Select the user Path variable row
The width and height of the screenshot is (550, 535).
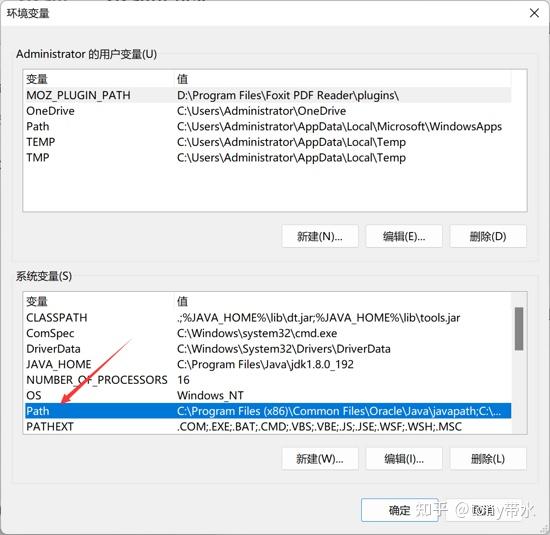click(x=268, y=126)
